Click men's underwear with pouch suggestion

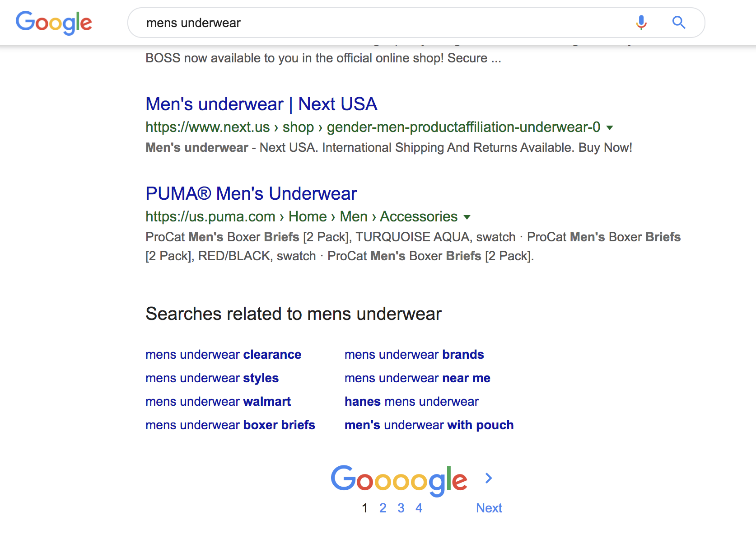click(429, 425)
